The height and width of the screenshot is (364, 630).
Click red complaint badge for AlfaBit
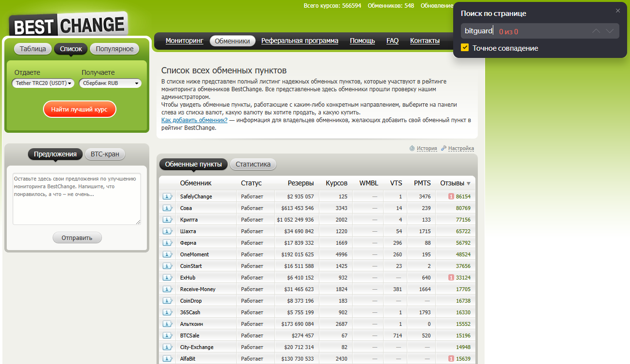[x=451, y=359]
